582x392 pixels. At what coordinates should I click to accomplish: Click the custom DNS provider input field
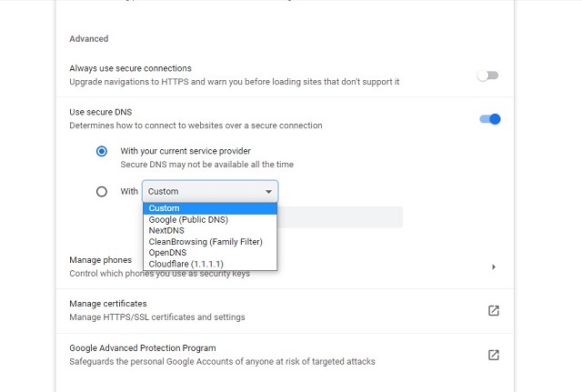pyautogui.click(x=339, y=217)
